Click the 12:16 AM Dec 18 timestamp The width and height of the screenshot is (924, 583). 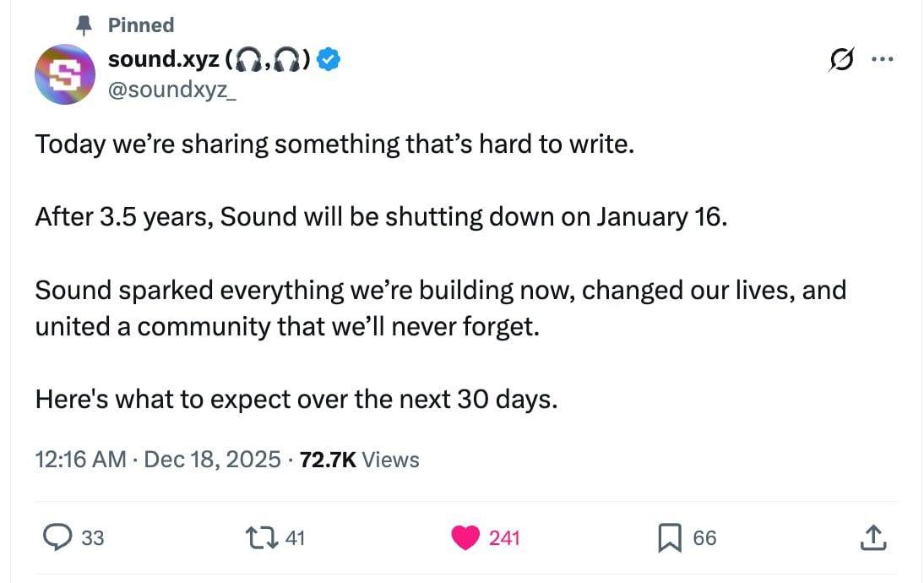(x=158, y=460)
